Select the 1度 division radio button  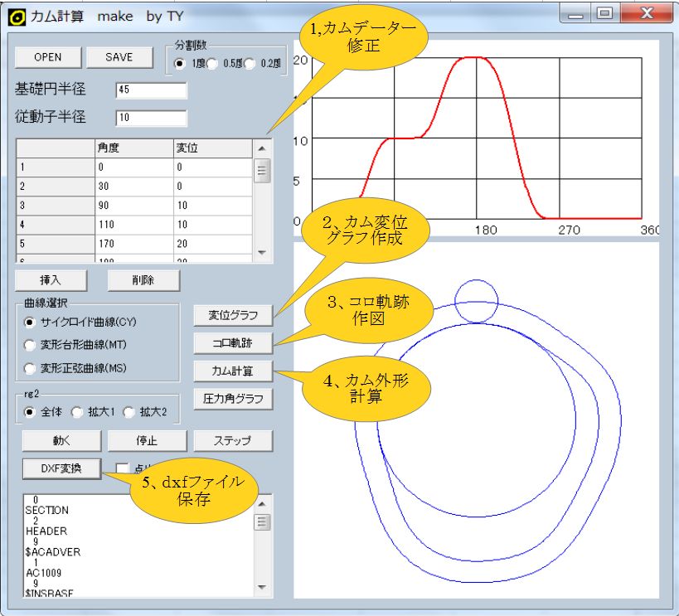179,64
